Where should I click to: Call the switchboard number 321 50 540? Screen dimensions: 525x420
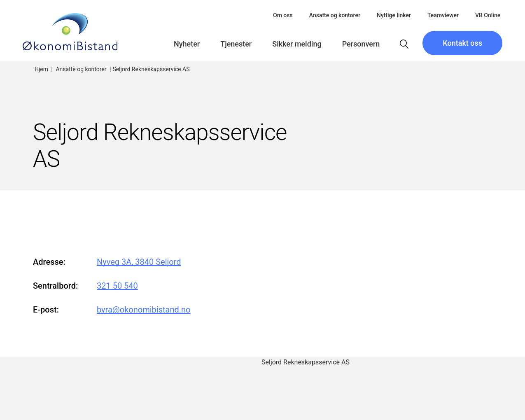point(117,286)
